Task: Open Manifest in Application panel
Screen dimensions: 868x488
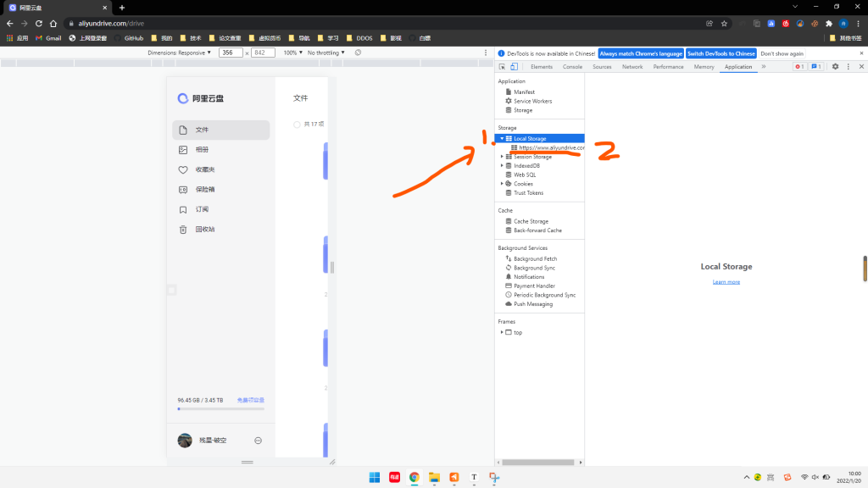Action: click(524, 91)
